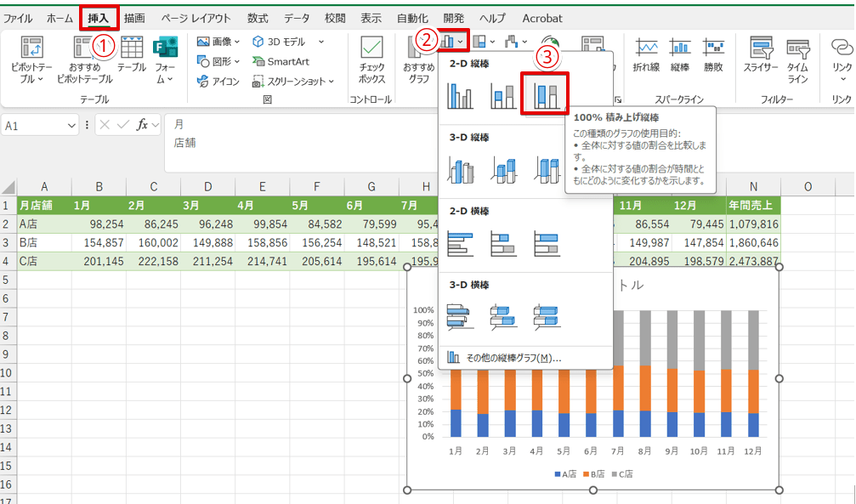Image resolution: width=856 pixels, height=504 pixels.
Task: Choose the 2-D stacked column chart
Action: [502, 95]
